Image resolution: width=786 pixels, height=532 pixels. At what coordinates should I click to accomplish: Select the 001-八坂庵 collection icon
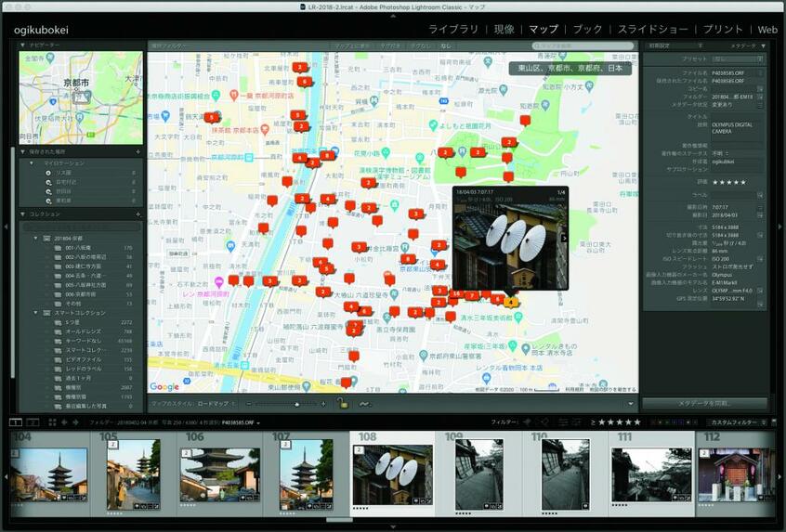coord(59,248)
